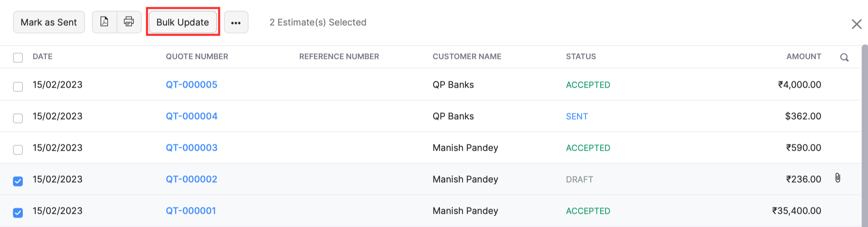Select the checkbox for QT-000004 row
Screen dimensions: 868x227
[x=18, y=118]
